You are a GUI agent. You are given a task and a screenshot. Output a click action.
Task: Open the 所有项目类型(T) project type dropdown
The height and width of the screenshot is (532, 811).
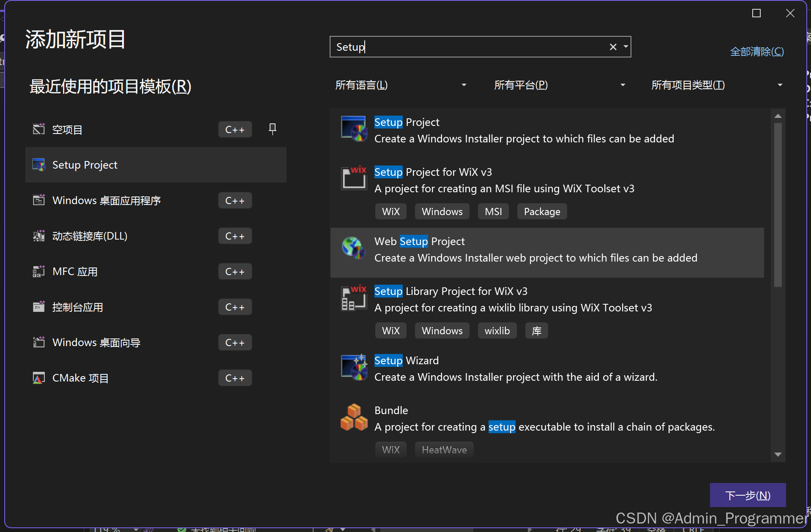coord(717,85)
